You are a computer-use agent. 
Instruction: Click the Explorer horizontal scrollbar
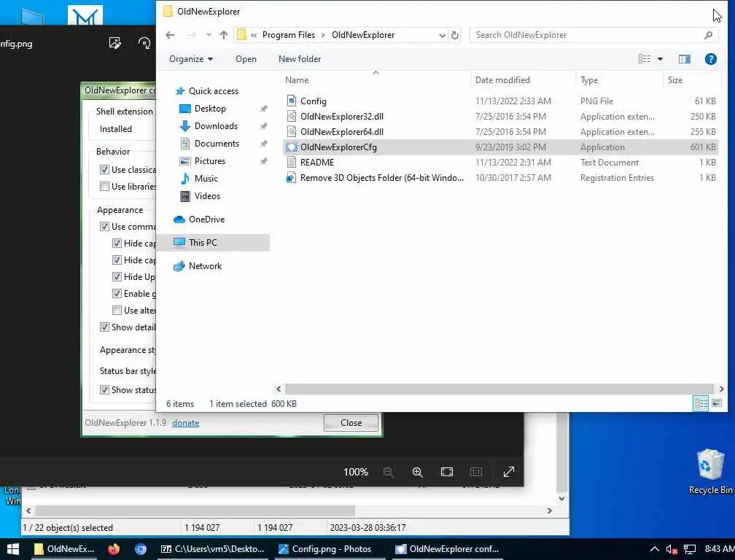click(x=499, y=389)
